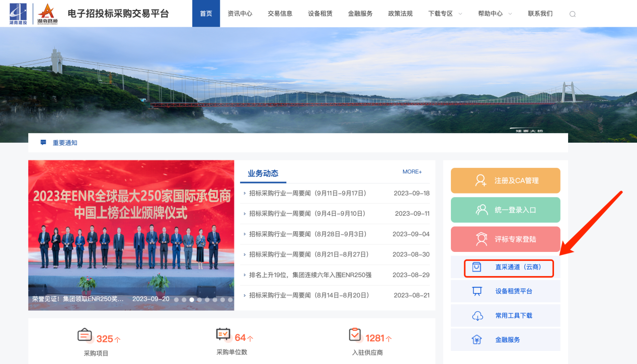637x364 pixels.
Task: Click the date 2023-09-11
Action: tap(413, 214)
